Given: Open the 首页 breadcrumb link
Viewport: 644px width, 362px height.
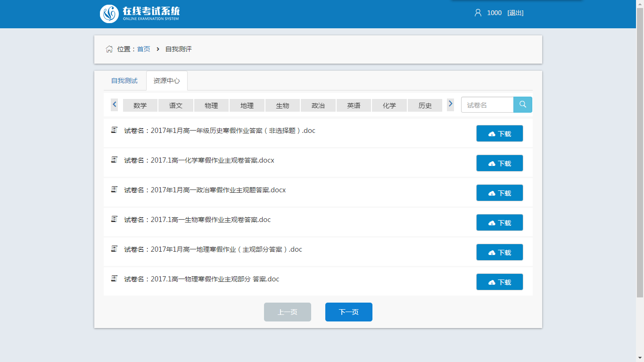Looking at the screenshot, I should 143,49.
